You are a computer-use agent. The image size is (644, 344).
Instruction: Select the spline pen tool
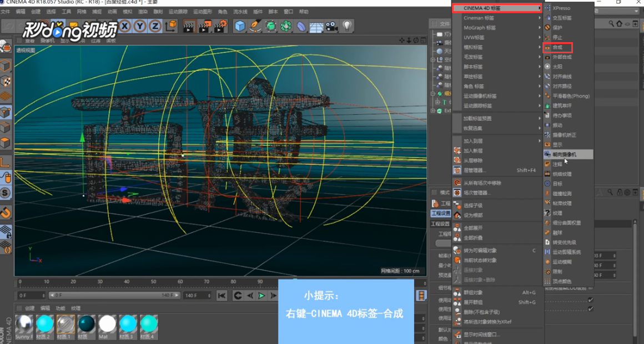tap(255, 26)
